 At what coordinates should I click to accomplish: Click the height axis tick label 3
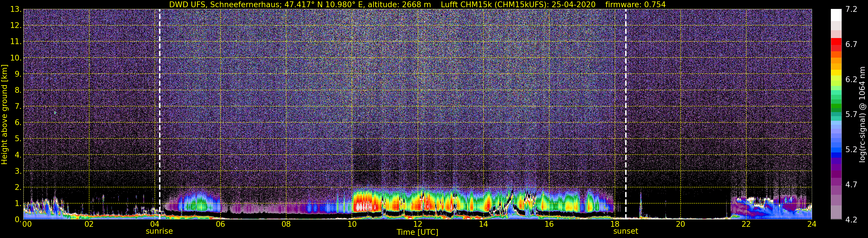tap(18, 171)
